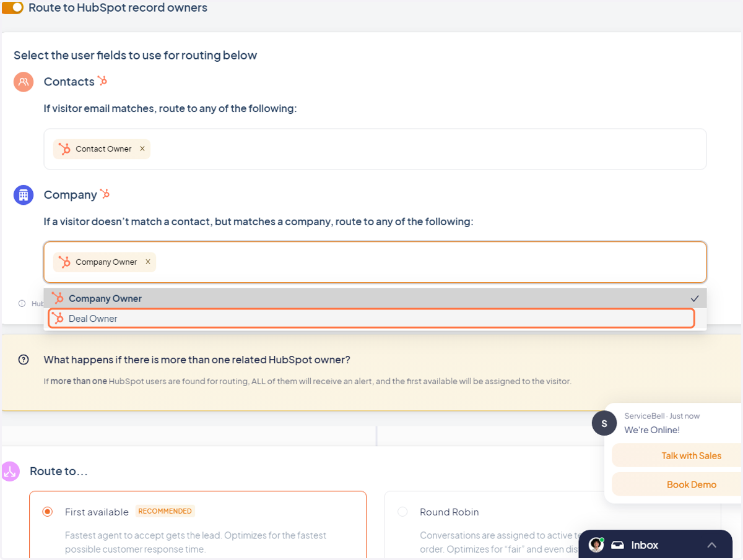
Task: Click the ServiceBell S avatar
Action: click(x=604, y=423)
